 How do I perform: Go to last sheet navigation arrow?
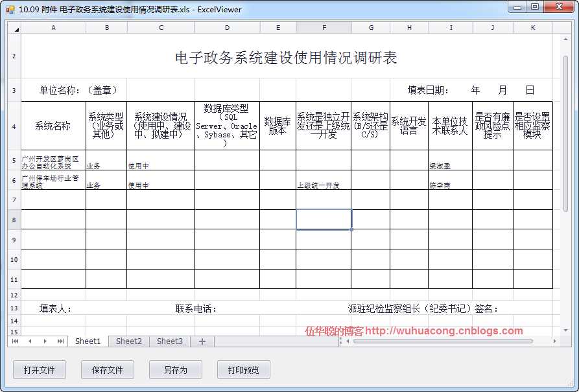pyautogui.click(x=60, y=341)
